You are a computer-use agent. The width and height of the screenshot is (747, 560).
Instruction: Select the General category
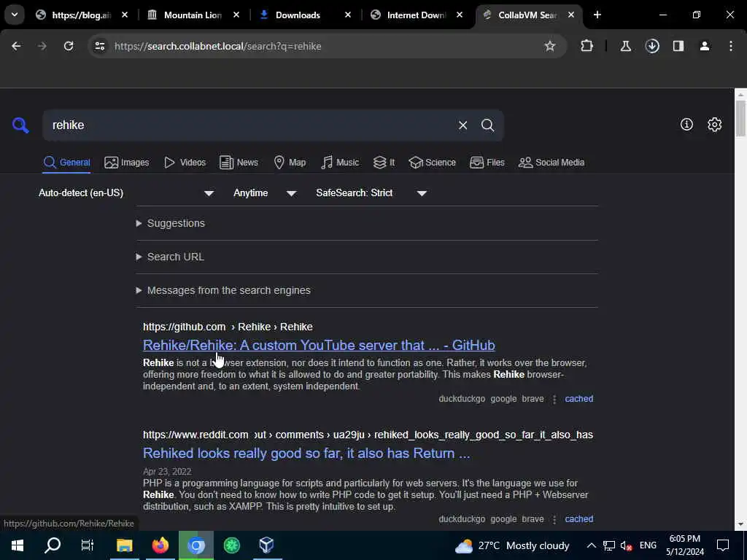[66, 163]
